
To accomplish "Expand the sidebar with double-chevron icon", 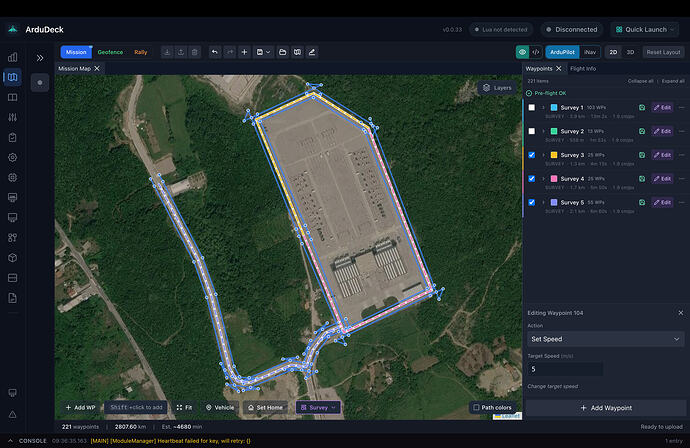I will (40, 58).
